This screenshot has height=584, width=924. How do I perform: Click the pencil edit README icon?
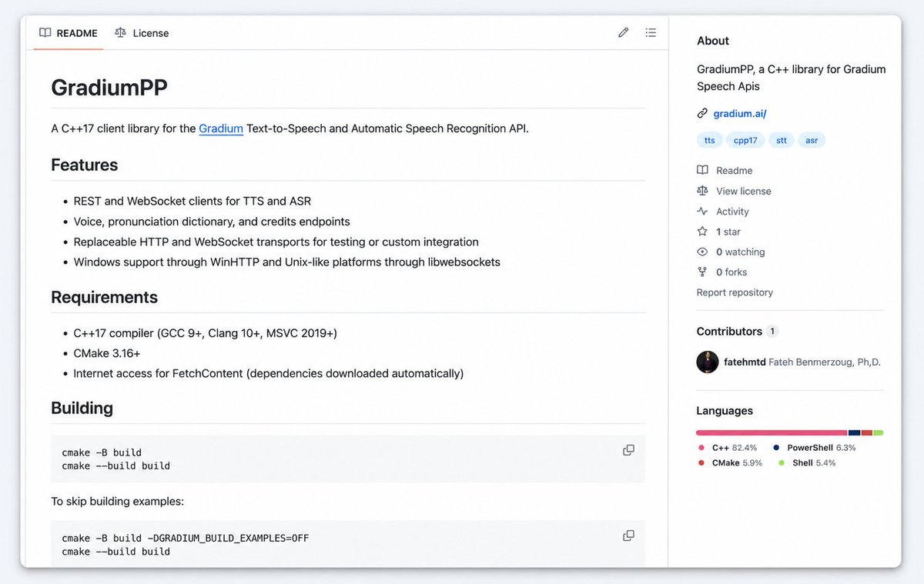624,32
